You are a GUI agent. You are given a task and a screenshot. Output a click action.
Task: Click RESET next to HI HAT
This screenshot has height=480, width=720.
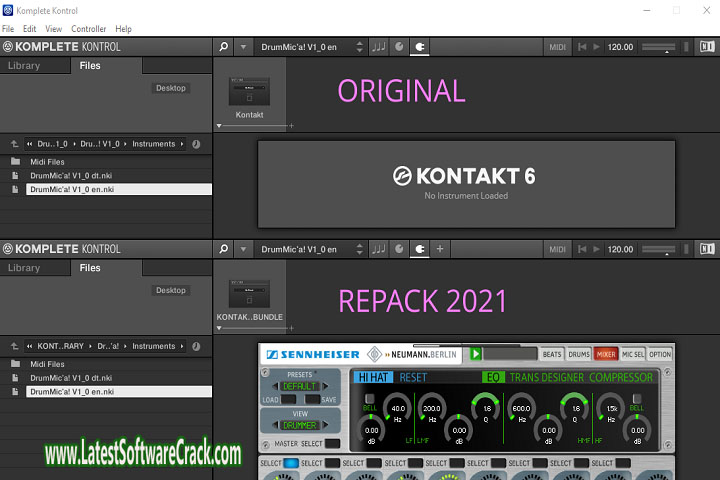[413, 378]
